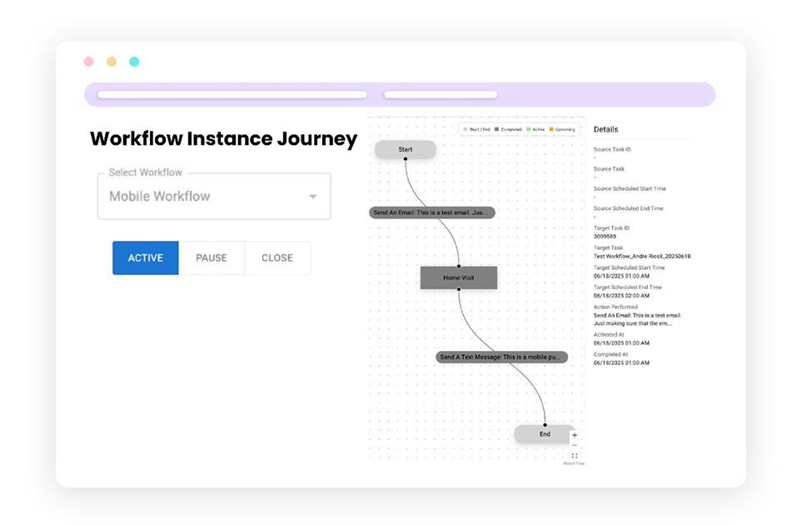The width and height of the screenshot is (812, 525).
Task: Switch to the PAUSE toggle button
Action: [x=212, y=257]
